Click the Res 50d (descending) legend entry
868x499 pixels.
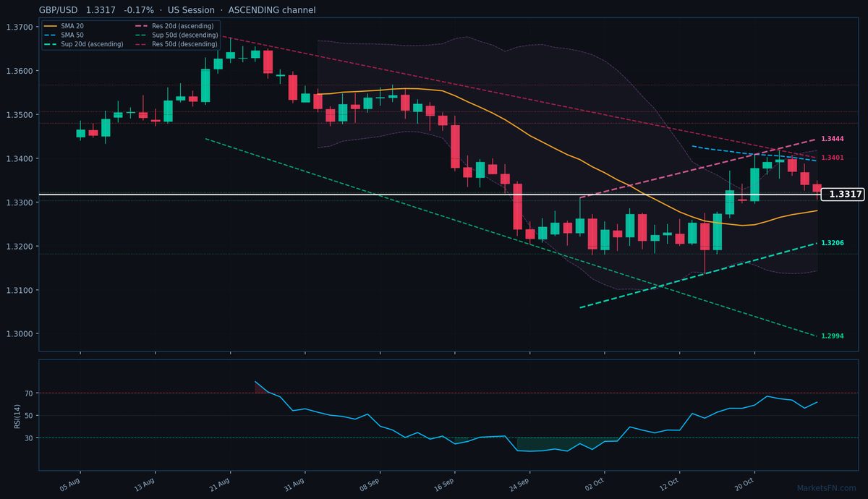pyautogui.click(x=176, y=44)
